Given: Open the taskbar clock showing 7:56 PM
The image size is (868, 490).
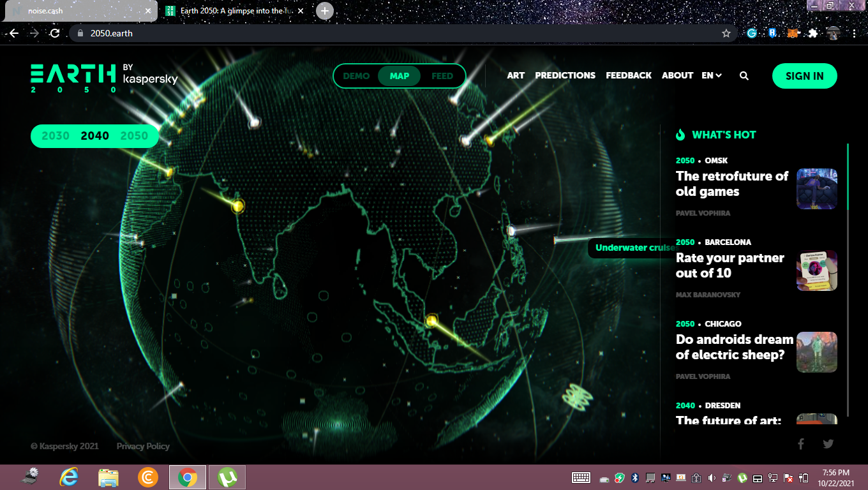Looking at the screenshot, I should [836, 477].
